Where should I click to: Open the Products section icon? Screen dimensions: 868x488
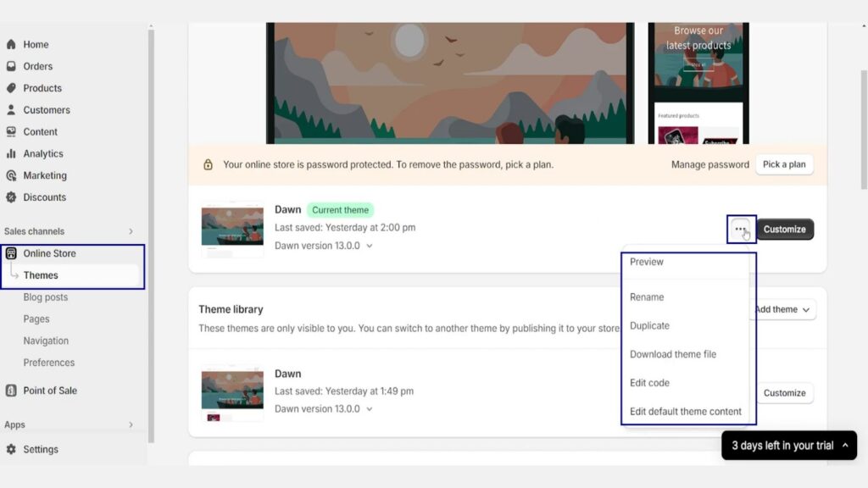pyautogui.click(x=12, y=88)
